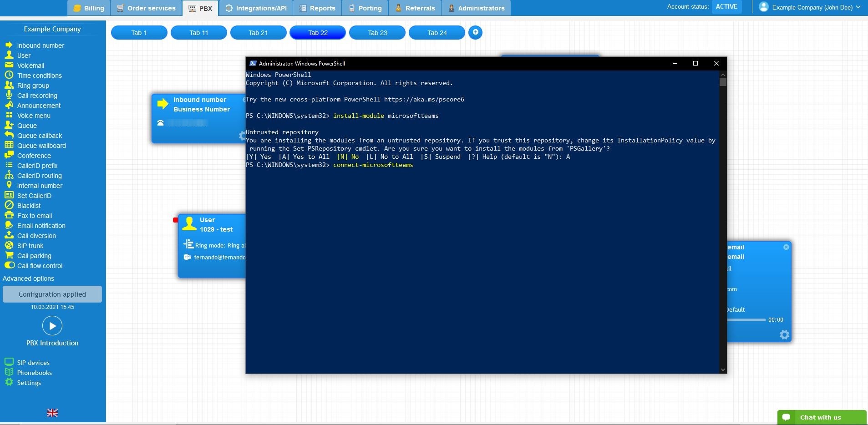The width and height of the screenshot is (868, 425).
Task: Select the Ring group icon
Action: [x=9, y=85]
